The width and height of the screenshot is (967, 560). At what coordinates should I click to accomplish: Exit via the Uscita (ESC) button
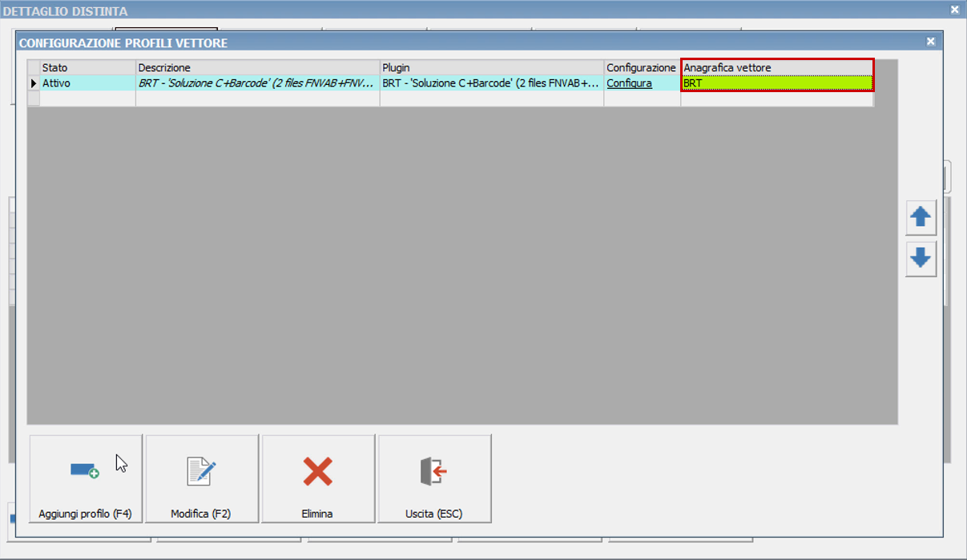(x=434, y=479)
